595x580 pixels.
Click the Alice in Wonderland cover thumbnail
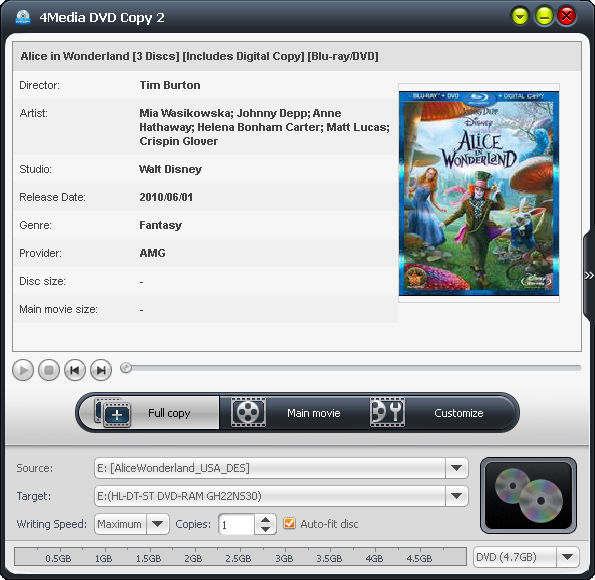tap(479, 193)
